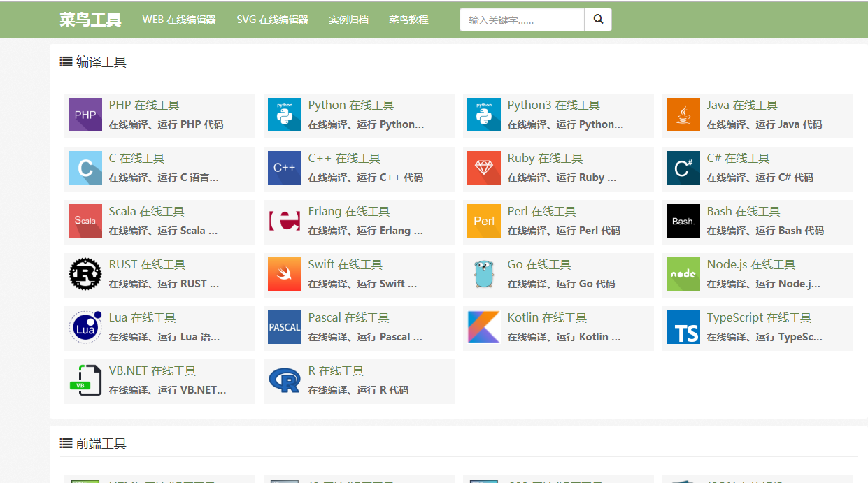Click description 在线编译、运行 R 代码
The width and height of the screenshot is (868, 483).
[358, 390]
